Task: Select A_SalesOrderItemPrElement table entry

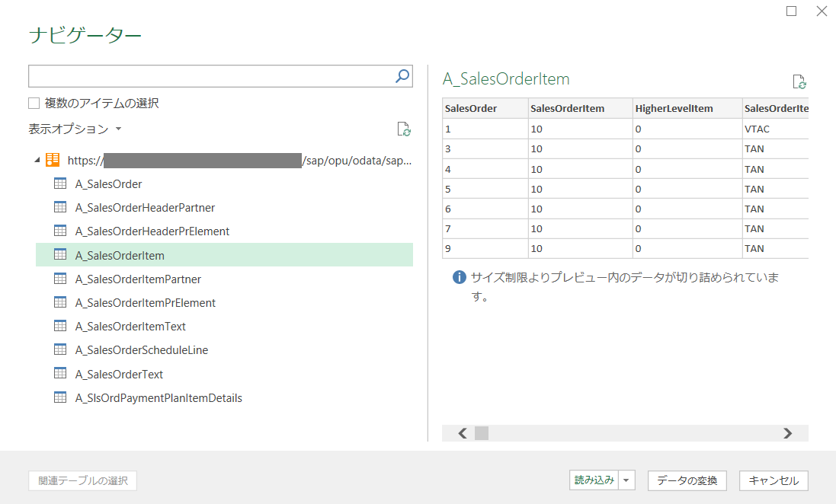Action: click(x=145, y=302)
